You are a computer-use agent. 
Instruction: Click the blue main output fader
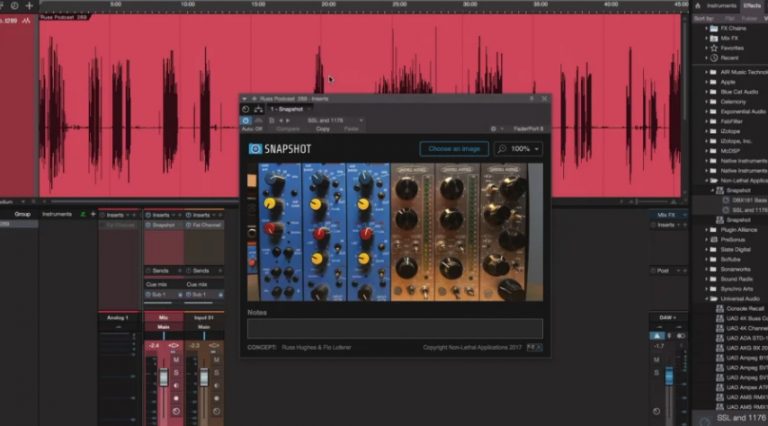pos(669,377)
